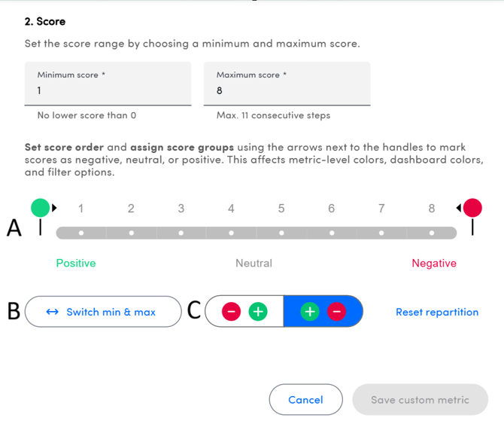Click the arrow beside the red handle

point(458,208)
